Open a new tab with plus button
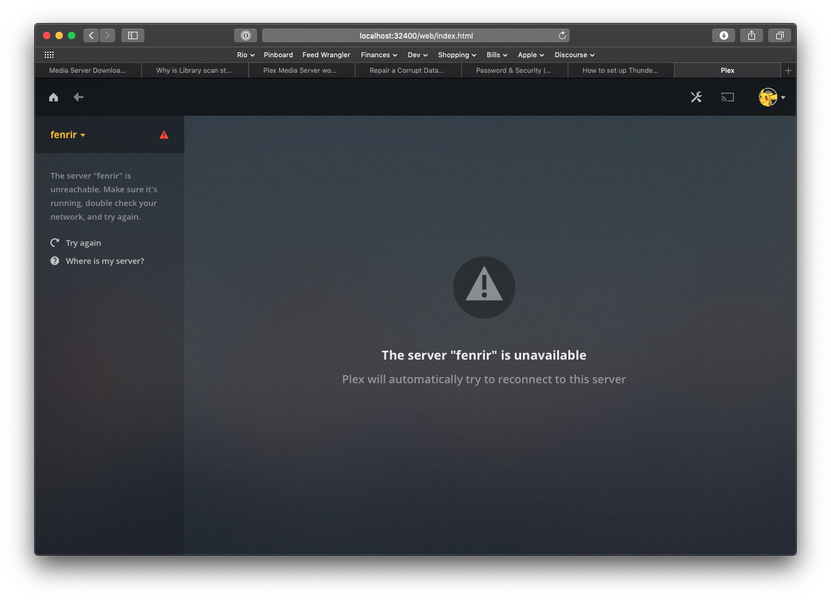This screenshot has width=831, height=601. pos(788,70)
